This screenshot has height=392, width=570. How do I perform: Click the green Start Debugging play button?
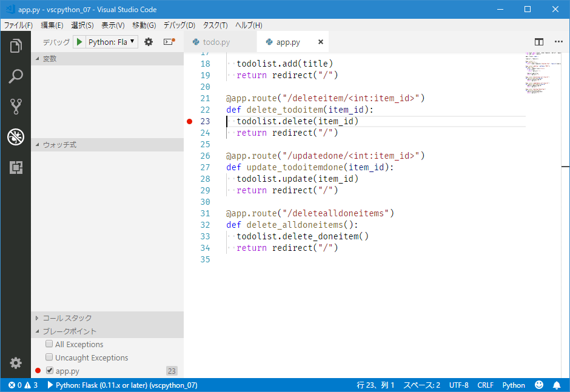pos(79,42)
